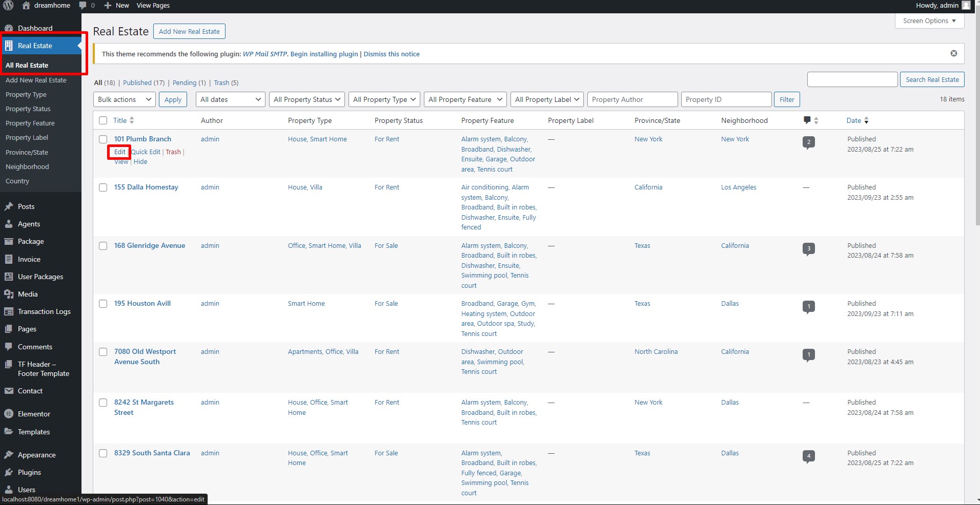Open comment bubble for 8329 South Santa Clara
The height and width of the screenshot is (505, 980).
coord(809,456)
